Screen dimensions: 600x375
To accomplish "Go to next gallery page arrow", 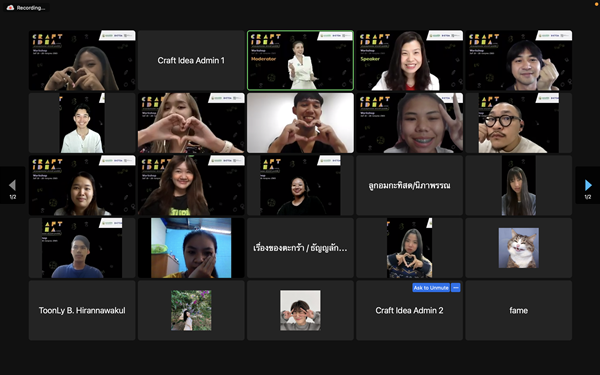I will (x=588, y=185).
